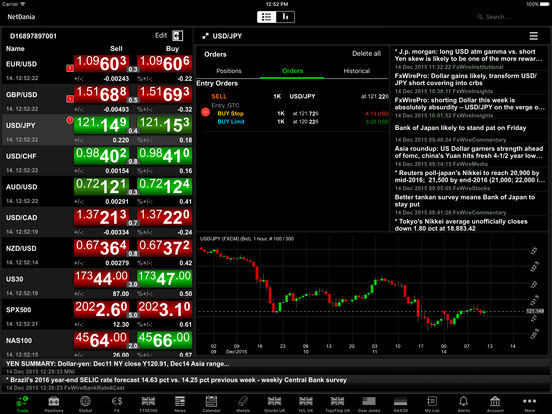Switch to chart view toggle
Image resolution: width=552 pixels, height=414 pixels.
click(285, 17)
